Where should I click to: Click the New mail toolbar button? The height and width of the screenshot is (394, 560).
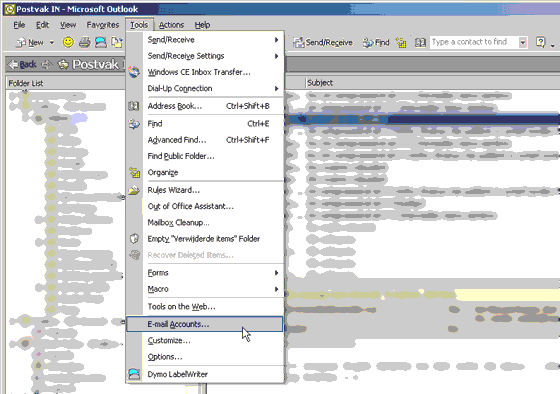point(30,43)
